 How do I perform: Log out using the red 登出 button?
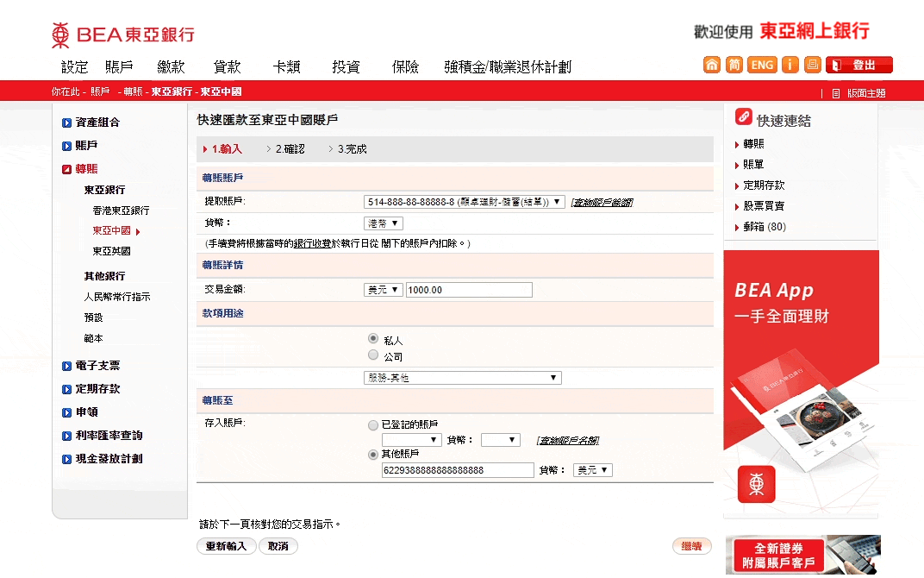point(859,65)
